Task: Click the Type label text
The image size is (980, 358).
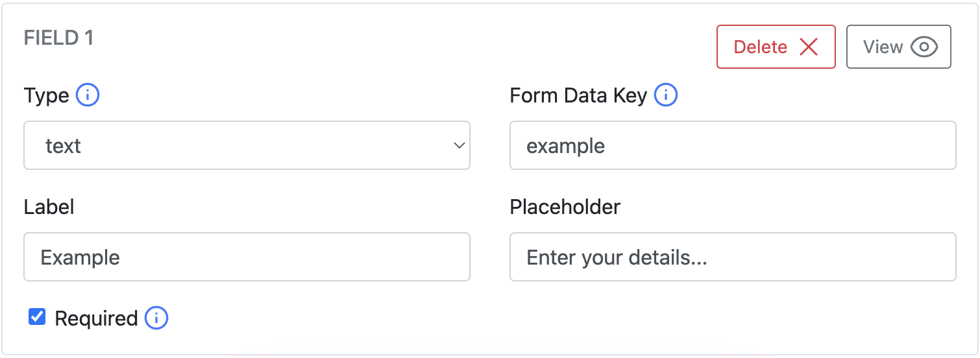Action: (x=46, y=96)
